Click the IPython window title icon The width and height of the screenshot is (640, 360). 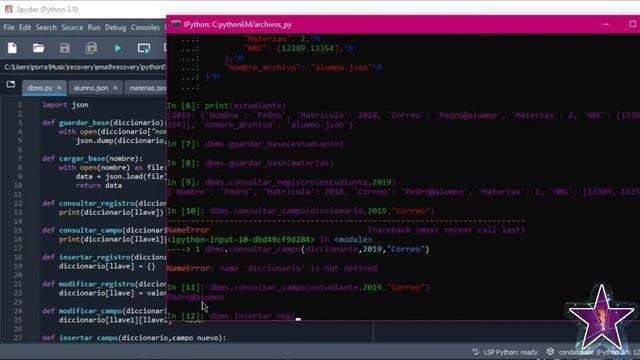click(x=176, y=24)
